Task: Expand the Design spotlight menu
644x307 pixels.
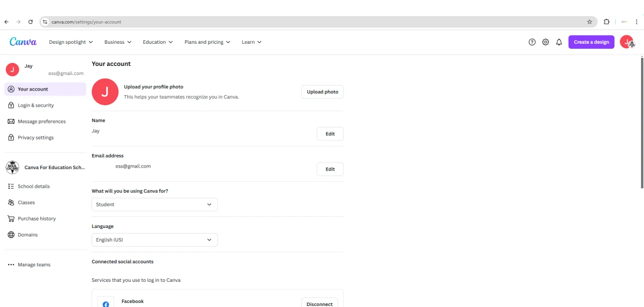Action: tap(71, 42)
